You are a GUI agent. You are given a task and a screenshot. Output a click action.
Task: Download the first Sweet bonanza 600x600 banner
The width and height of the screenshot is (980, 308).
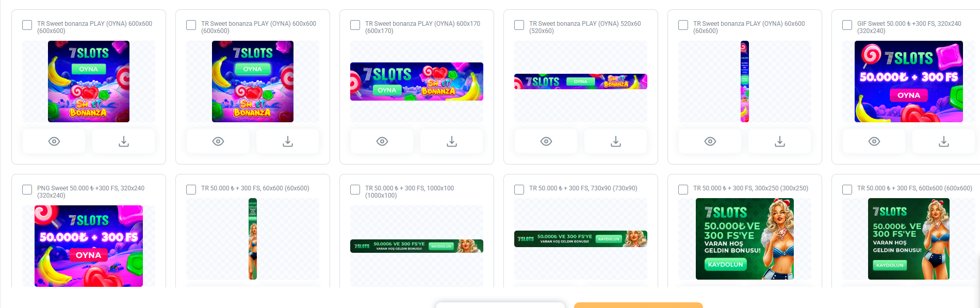point(124,141)
